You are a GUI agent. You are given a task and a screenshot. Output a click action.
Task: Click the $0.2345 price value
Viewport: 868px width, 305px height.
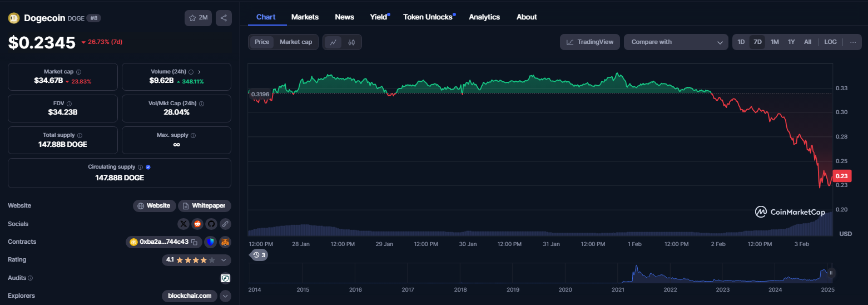tap(42, 42)
